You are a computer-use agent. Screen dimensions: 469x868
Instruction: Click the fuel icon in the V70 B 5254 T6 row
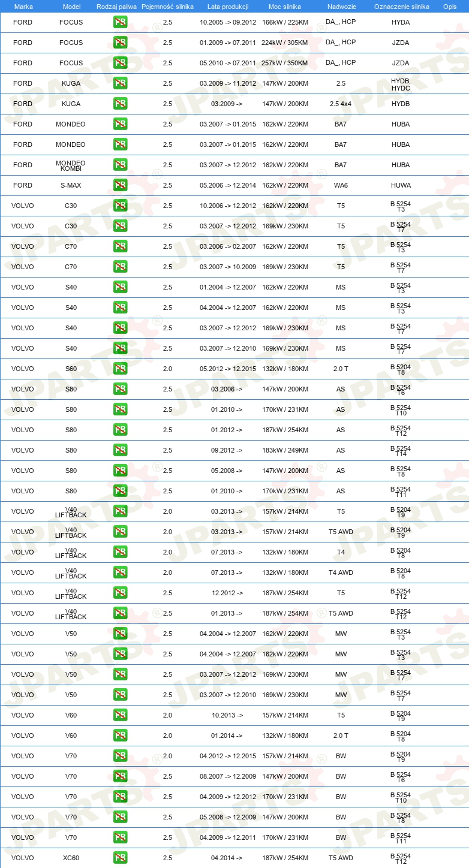point(120,776)
